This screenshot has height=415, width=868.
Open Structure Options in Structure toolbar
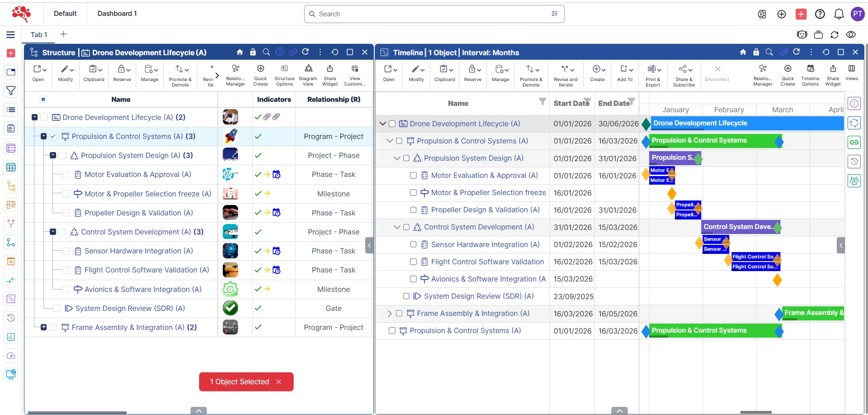(284, 74)
